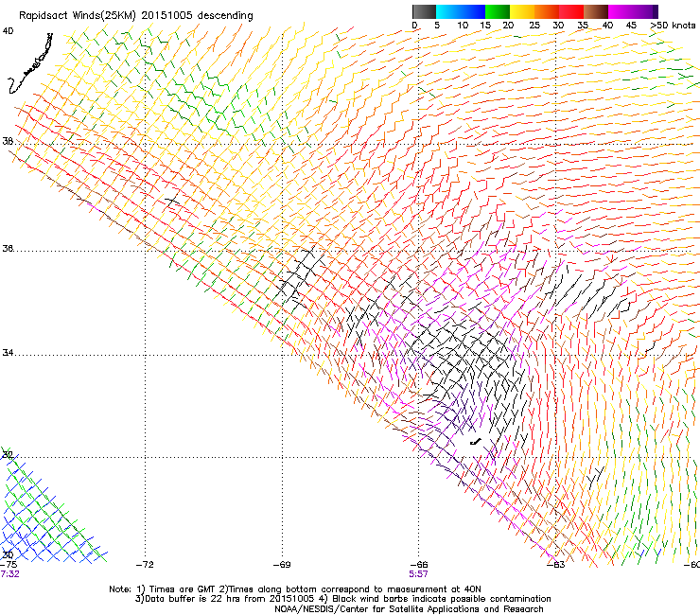Pick the orange 25–30 knots legend segment
700x615 pixels.
[547, 11]
